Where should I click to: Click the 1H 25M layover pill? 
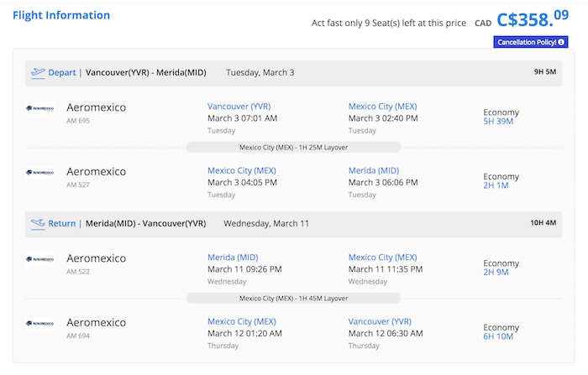[293, 147]
